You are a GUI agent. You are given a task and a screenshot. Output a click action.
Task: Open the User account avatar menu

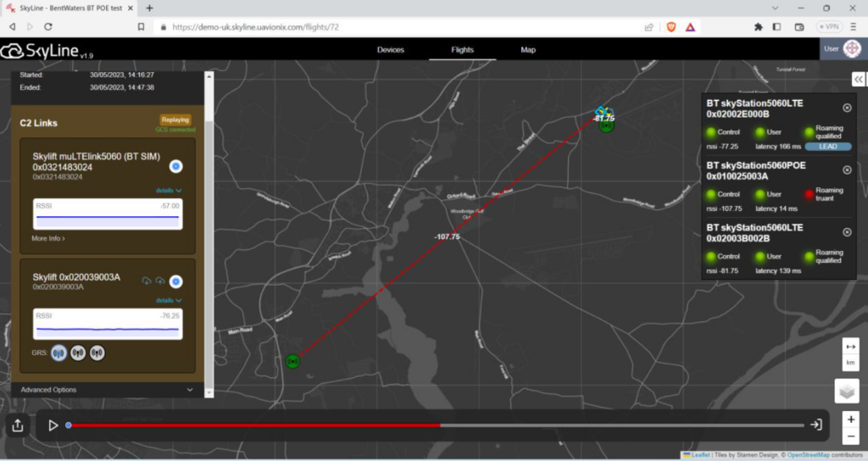(851, 48)
